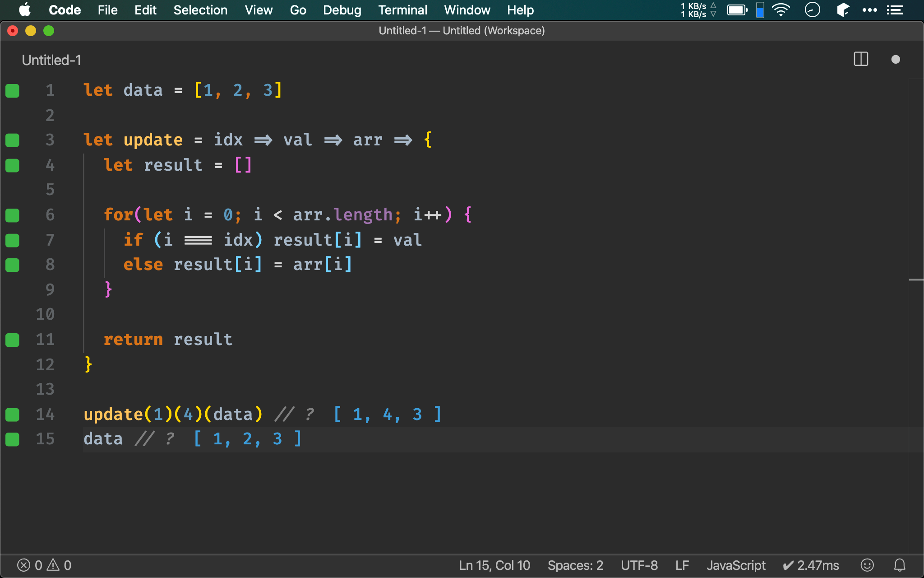Select the Debug menu item

341,9
